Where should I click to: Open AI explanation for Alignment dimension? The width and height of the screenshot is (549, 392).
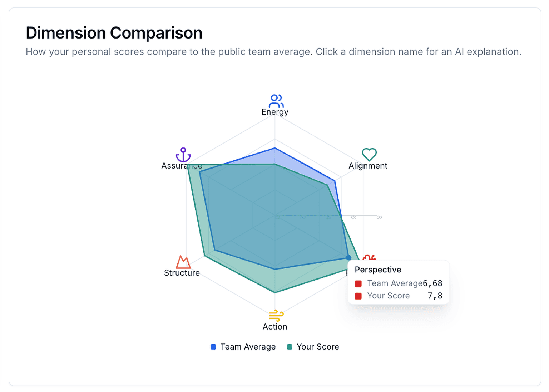click(368, 166)
